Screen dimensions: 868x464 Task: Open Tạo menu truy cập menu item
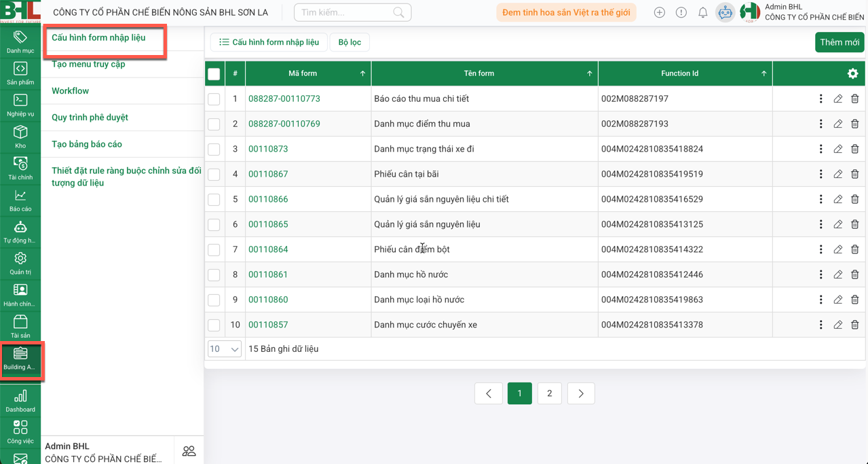click(x=88, y=64)
